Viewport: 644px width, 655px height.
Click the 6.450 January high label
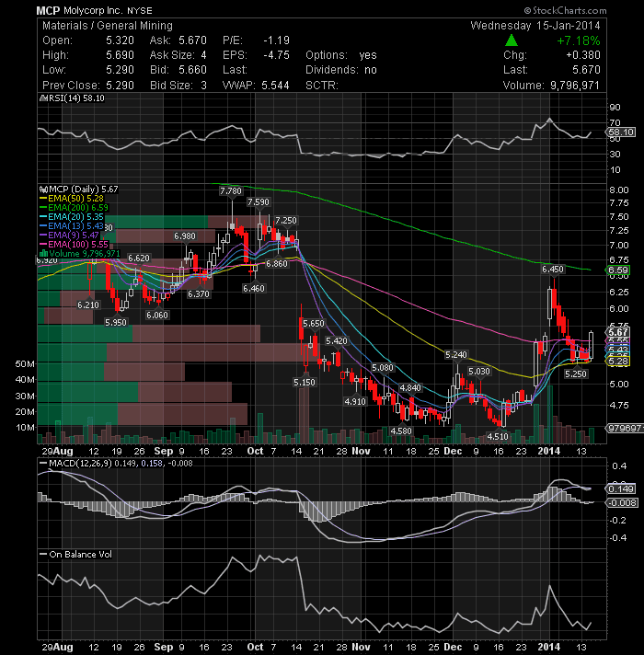click(x=553, y=270)
